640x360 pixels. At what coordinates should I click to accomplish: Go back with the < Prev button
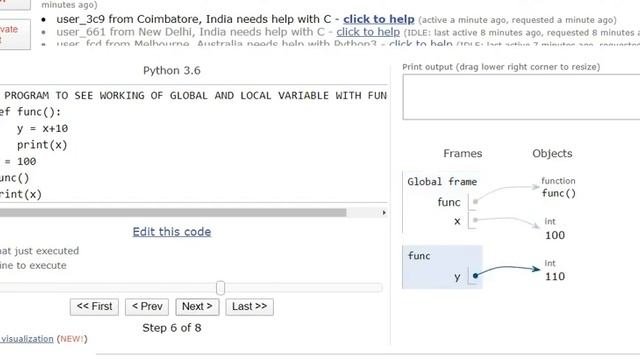(147, 307)
